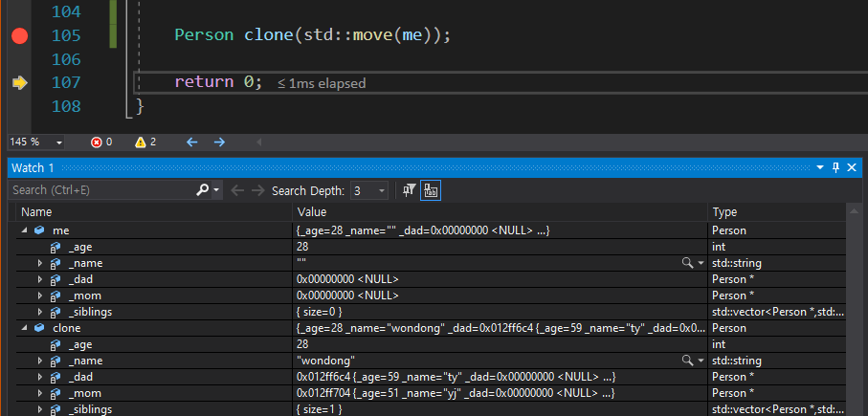Expand _mom under the clone variable
868x416 pixels.
click(x=40, y=393)
